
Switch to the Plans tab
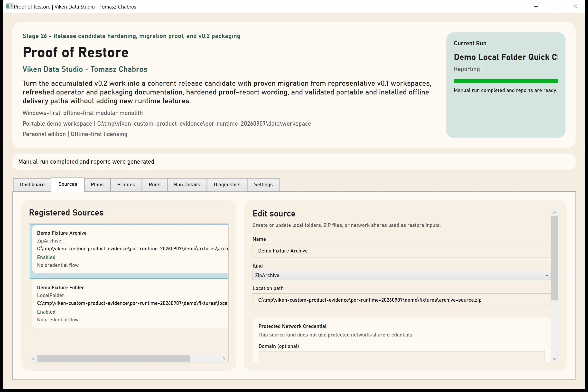(97, 185)
